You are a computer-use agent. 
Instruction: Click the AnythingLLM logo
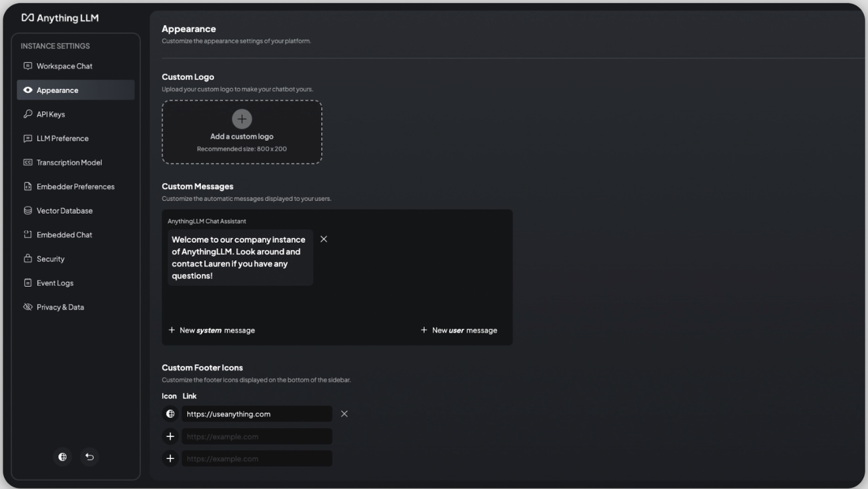pos(60,18)
